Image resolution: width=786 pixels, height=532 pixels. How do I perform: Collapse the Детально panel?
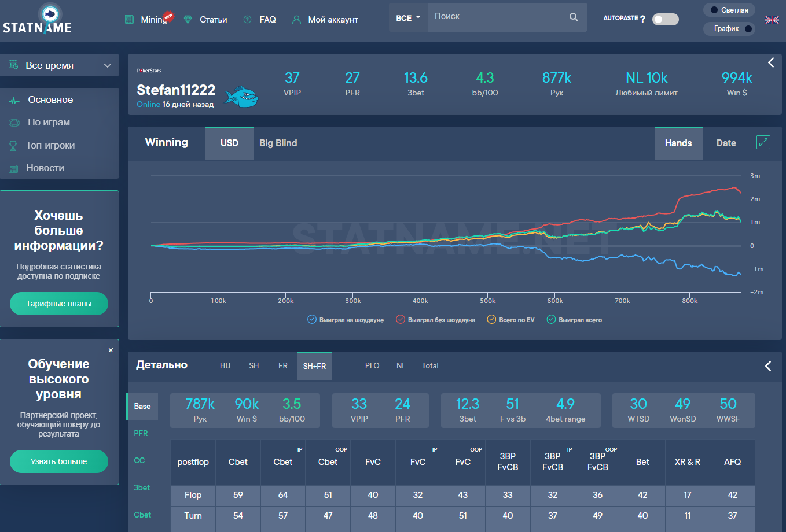(x=768, y=366)
